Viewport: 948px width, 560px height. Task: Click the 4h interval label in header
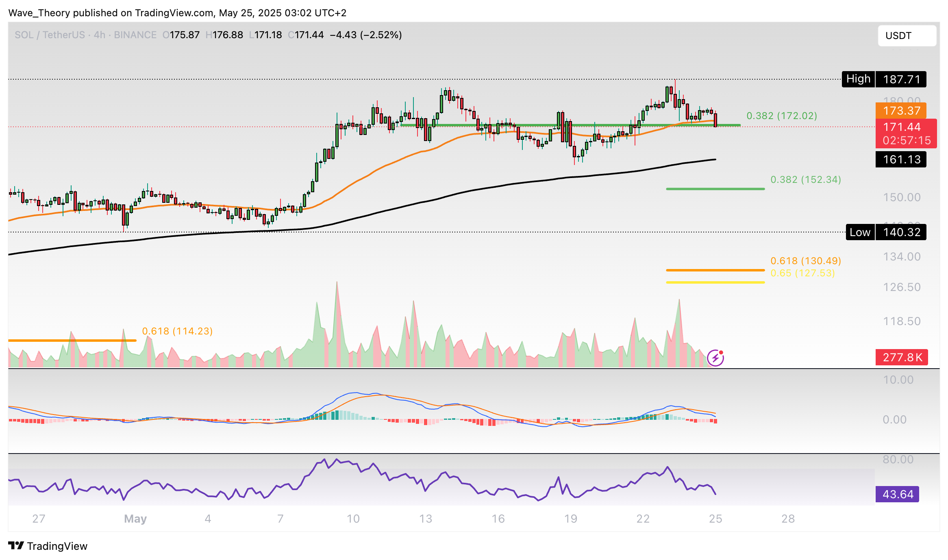pos(100,35)
